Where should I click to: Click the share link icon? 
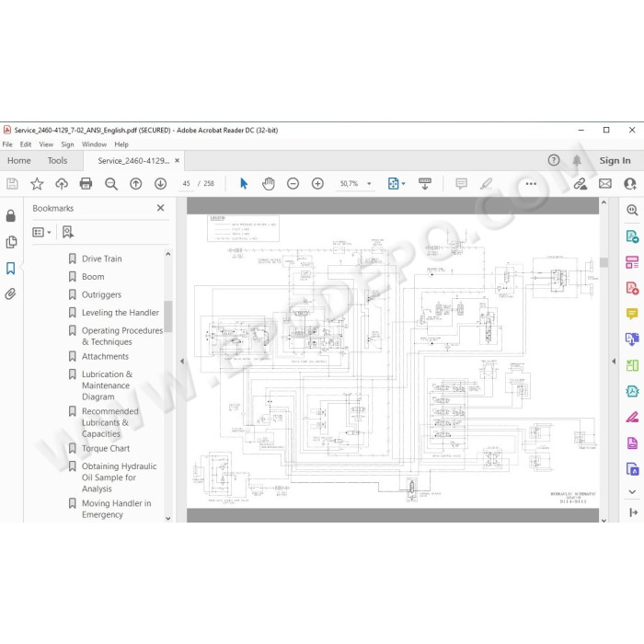[581, 184]
